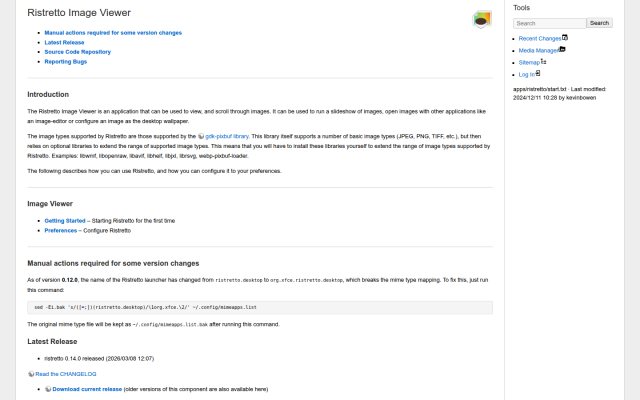Open the Source Code Repository link
640x400 pixels.
coord(78,52)
